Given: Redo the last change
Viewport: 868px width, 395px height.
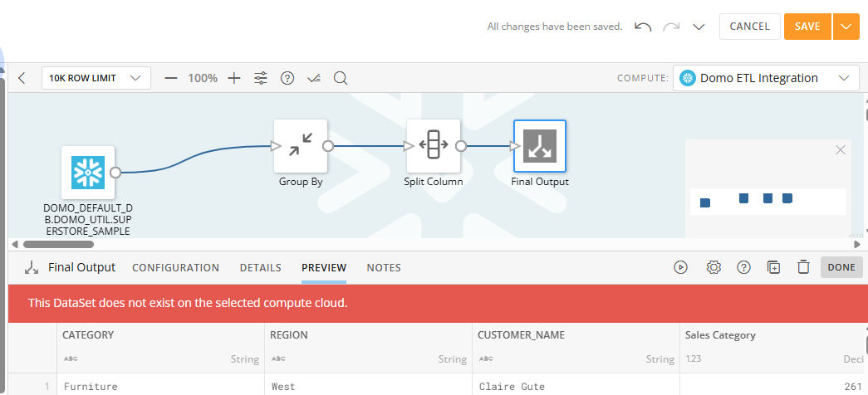Looking at the screenshot, I should point(671,27).
